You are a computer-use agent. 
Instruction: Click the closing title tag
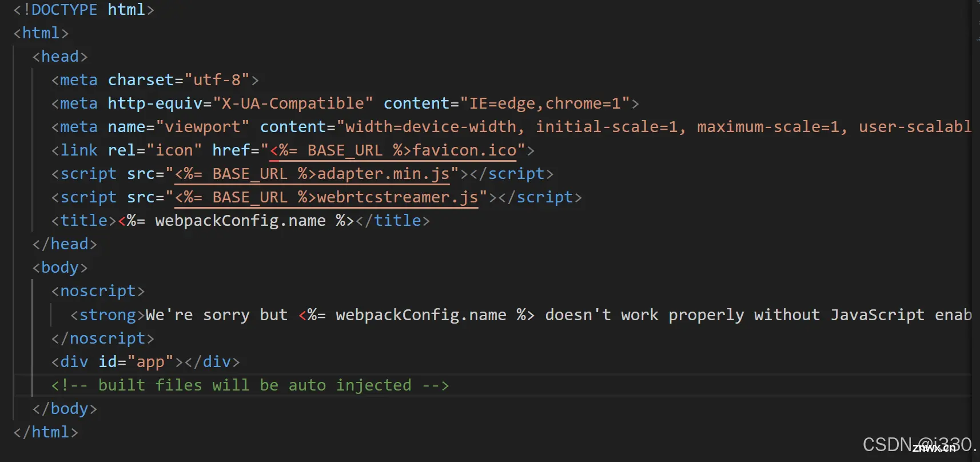[392, 221]
